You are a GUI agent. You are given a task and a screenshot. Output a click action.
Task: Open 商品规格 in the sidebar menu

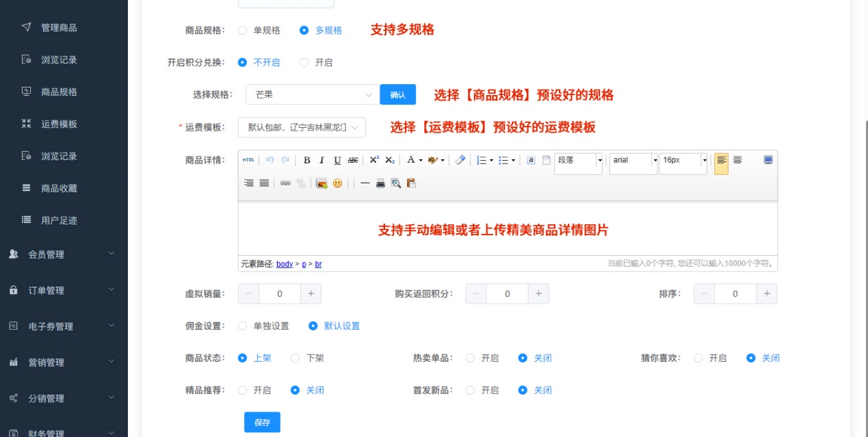[x=59, y=92]
